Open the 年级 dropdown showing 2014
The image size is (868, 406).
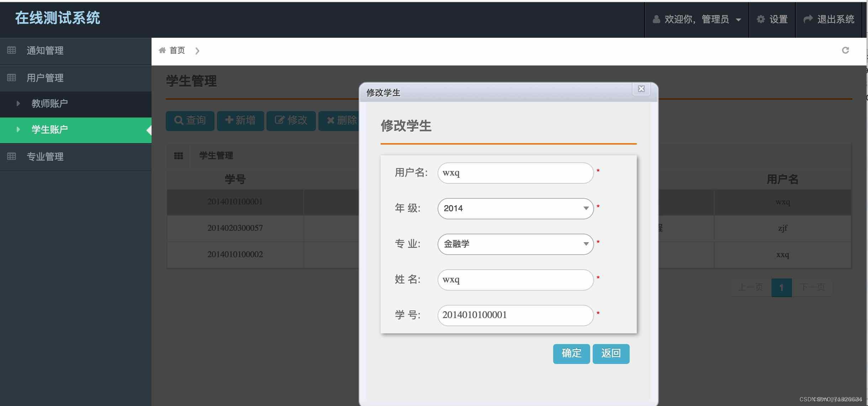click(515, 208)
